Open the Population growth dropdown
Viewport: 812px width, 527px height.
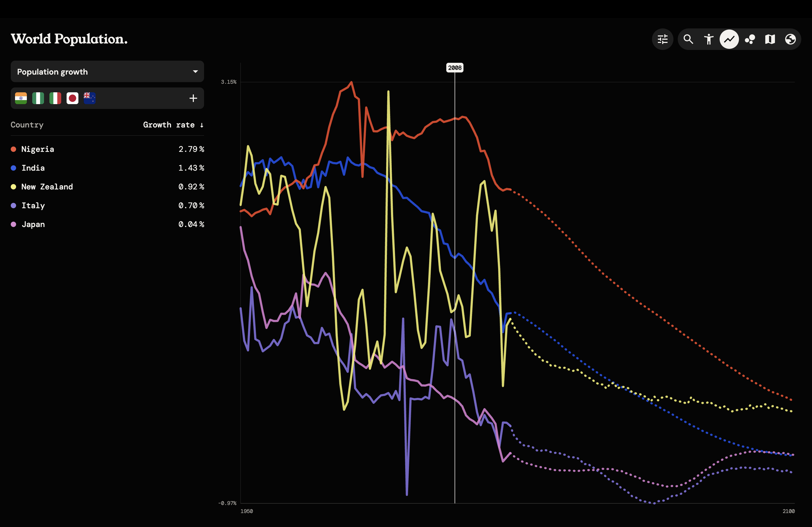point(107,72)
